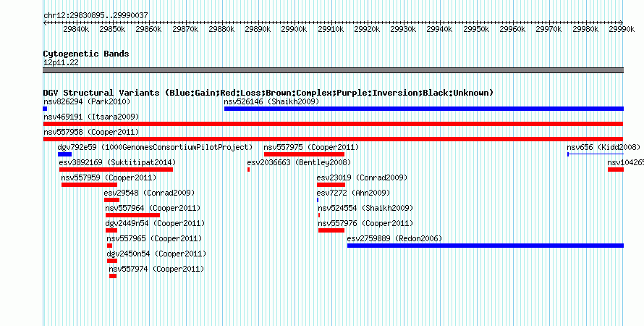This screenshot has width=644, height=326.
Task: Open the nsv557959 (Cooper2011) label
Action: (x=109, y=177)
